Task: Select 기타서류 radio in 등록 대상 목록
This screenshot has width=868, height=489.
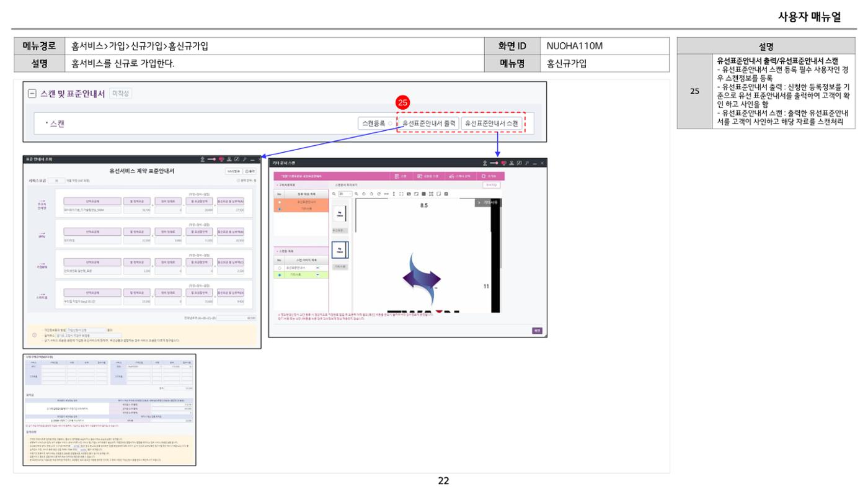Action: (x=280, y=209)
